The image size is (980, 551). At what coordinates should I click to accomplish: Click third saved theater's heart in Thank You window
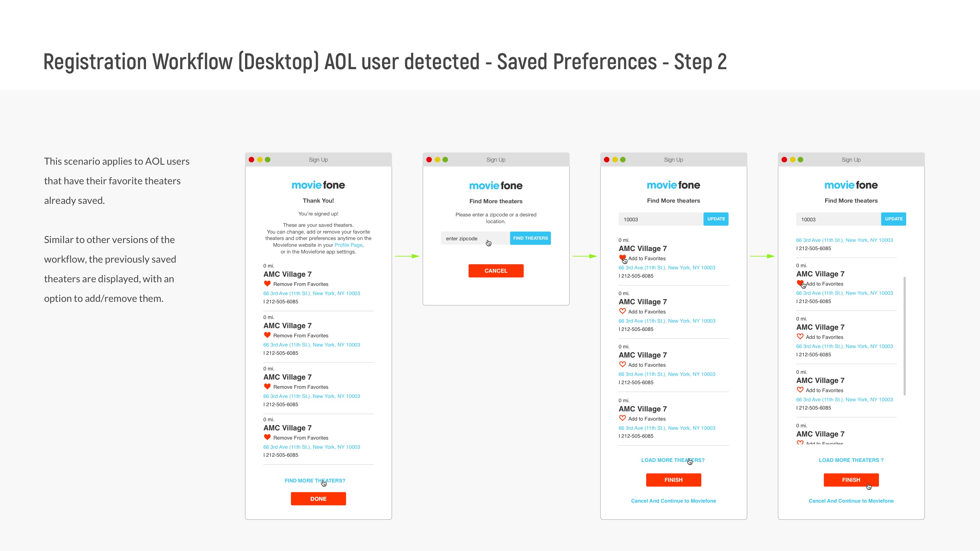267,386
